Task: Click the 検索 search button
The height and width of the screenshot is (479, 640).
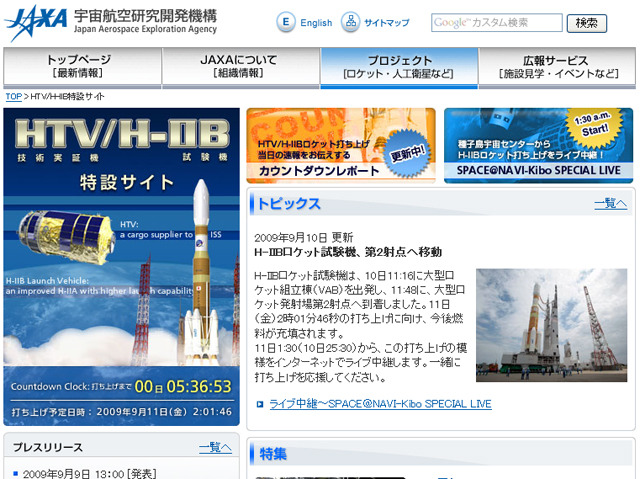Action: point(586,23)
